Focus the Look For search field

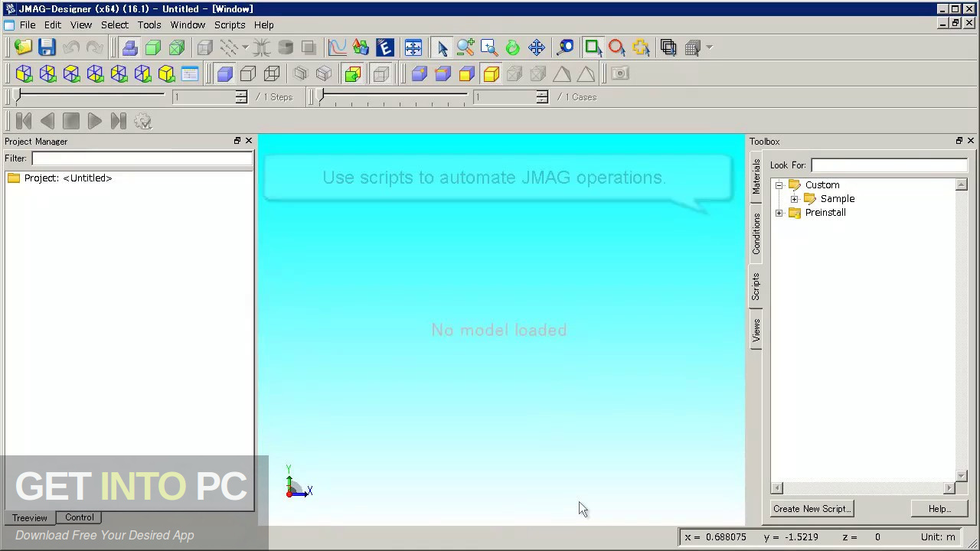pyautogui.click(x=889, y=165)
